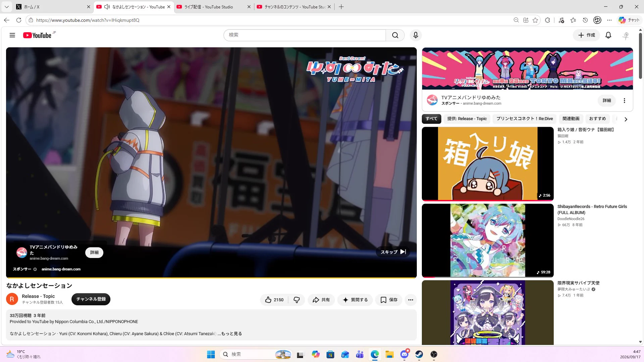Switch to the チャンネルのコンテンツ tab
Screen dimensions: 644x362
pos(294,7)
